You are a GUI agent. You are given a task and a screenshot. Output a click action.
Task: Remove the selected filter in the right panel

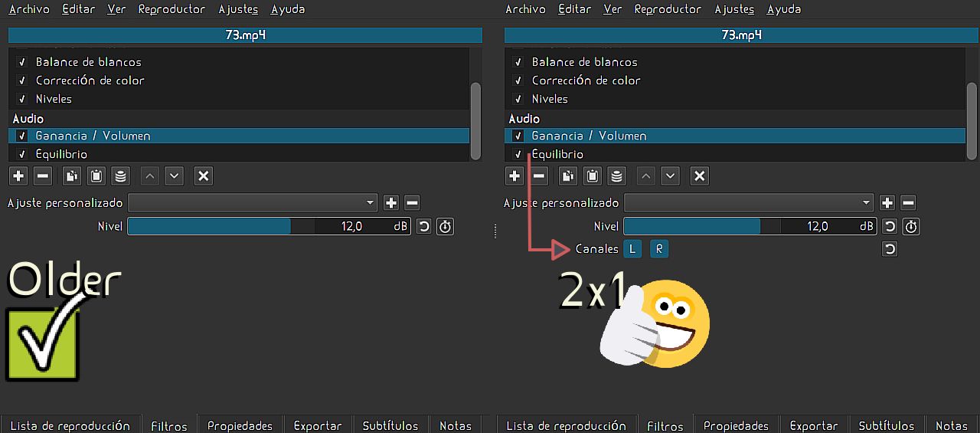(540, 176)
